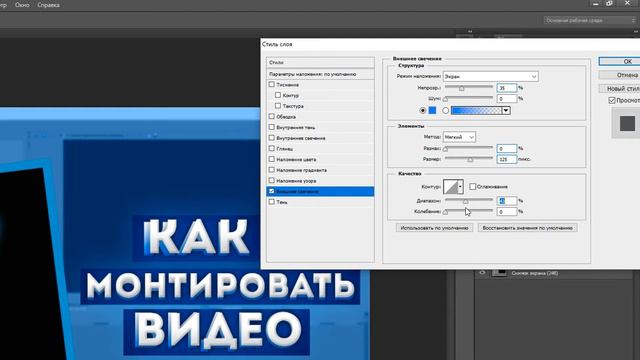Open the blue gradient editor preview
The image size is (640, 360).
(476, 110)
